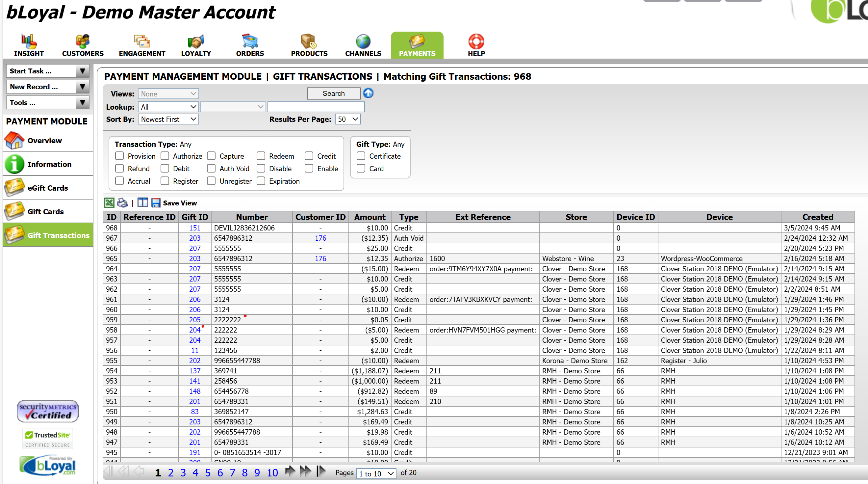Click the blue up-arrow icon beside Search
The image size is (868, 484).
coord(368,93)
